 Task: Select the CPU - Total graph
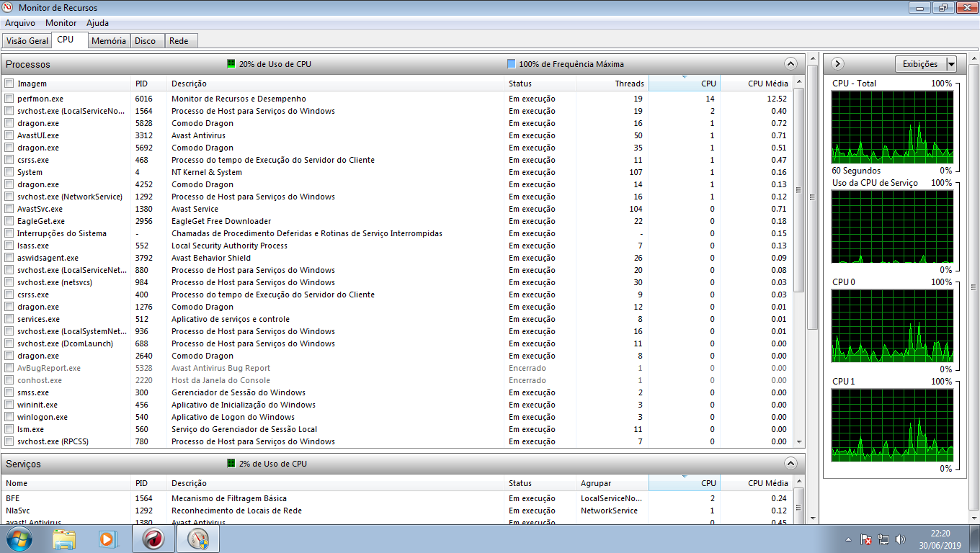[892, 127]
